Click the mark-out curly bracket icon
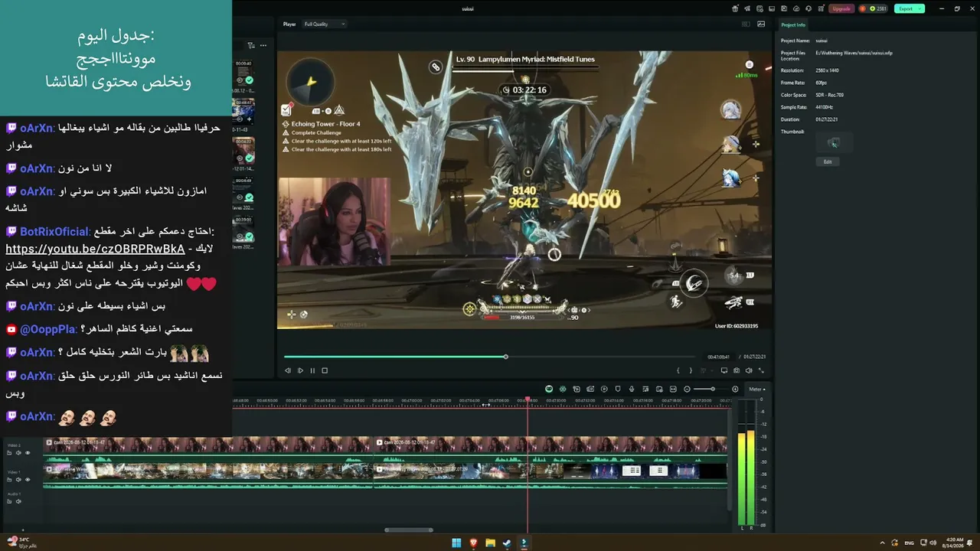Screen dimensions: 980x551 691,370
